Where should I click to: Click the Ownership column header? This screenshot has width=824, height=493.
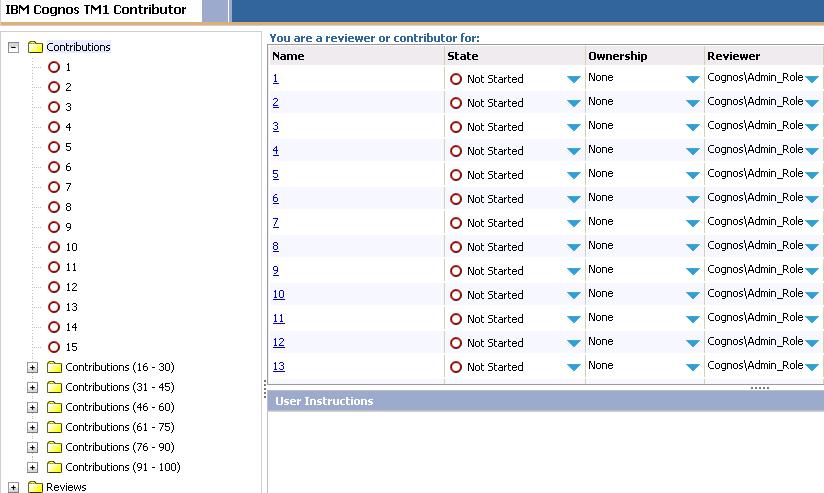645,56
